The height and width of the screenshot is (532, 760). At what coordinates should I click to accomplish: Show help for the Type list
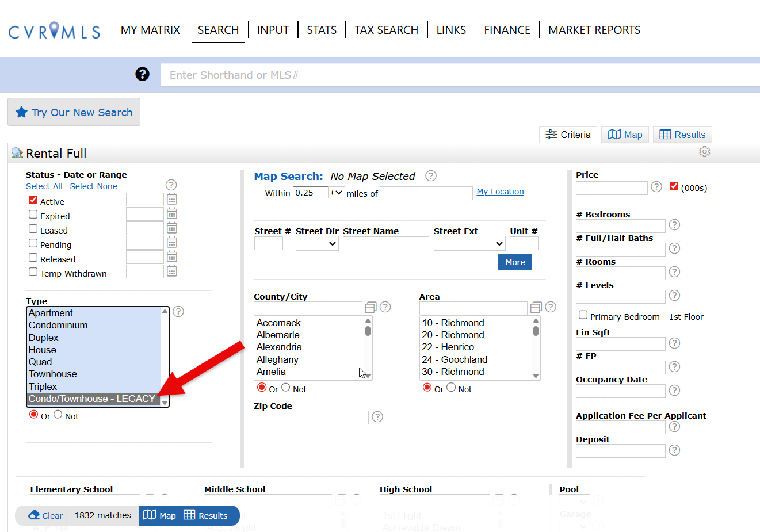coord(178,312)
